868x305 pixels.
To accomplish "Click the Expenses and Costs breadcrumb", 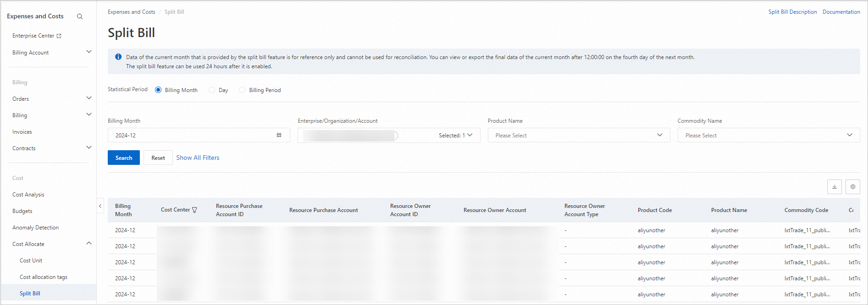I will pos(132,12).
